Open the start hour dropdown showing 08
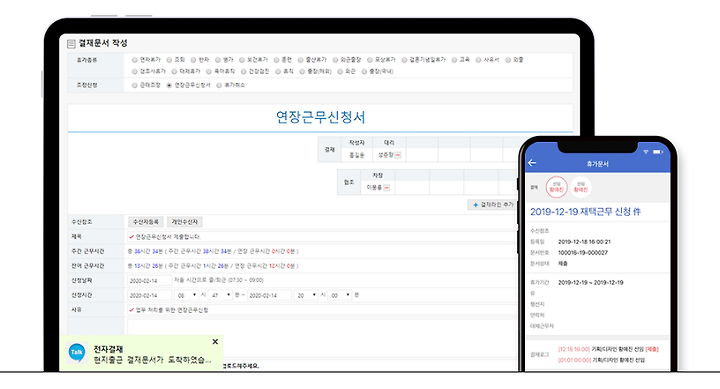This screenshot has width=720, height=389. coord(187,295)
